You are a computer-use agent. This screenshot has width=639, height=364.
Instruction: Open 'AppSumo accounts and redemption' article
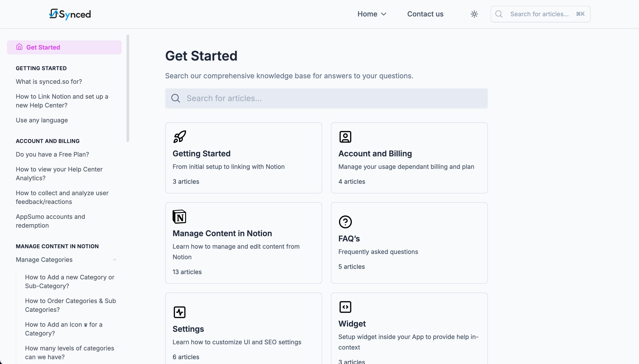point(50,221)
